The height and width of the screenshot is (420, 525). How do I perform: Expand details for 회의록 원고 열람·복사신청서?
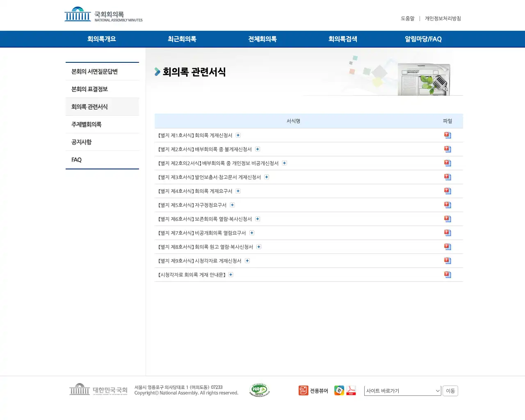tap(259, 247)
